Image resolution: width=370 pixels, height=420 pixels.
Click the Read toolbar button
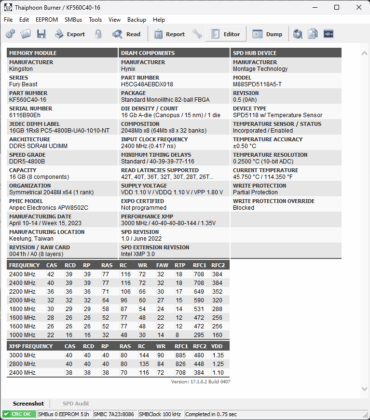(126, 34)
